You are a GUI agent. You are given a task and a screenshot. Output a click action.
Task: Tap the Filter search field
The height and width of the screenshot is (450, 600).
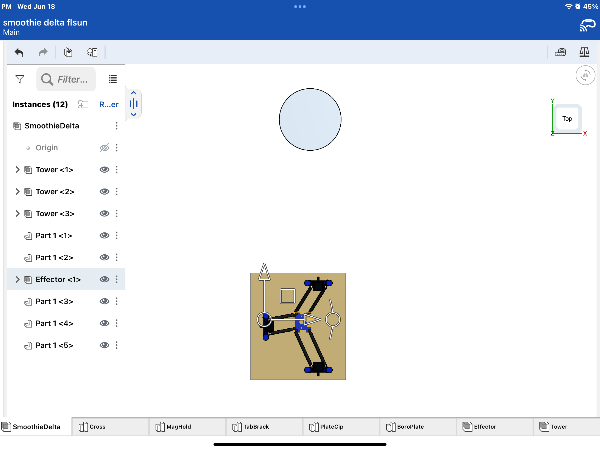click(x=72, y=79)
